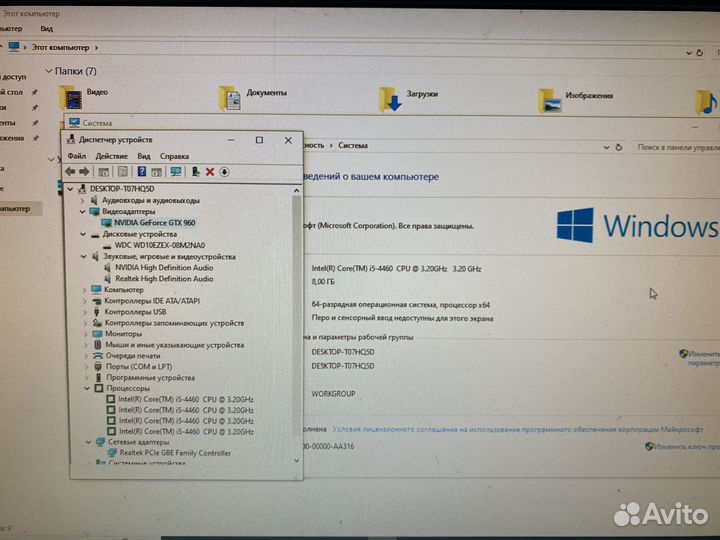
Task: Click the down-arrow disable device toolbar icon
Action: click(224, 172)
